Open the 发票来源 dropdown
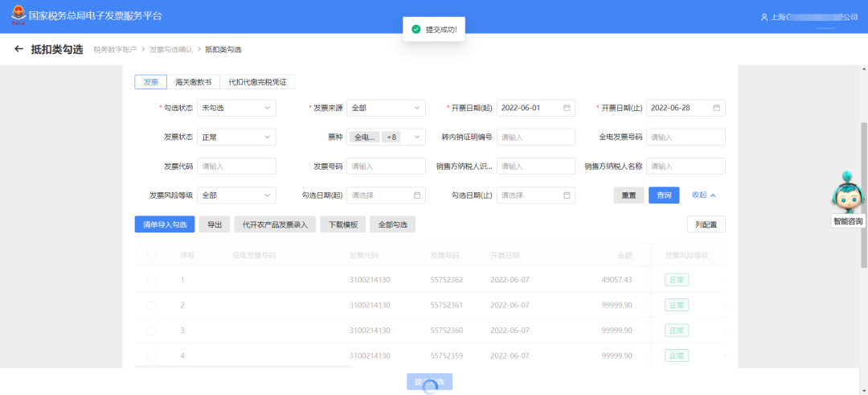 click(x=386, y=108)
